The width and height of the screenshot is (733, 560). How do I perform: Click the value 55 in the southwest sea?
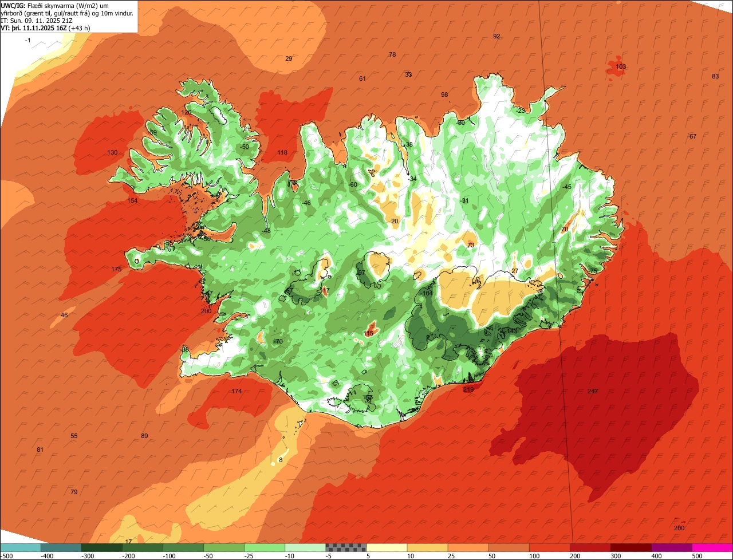click(x=74, y=436)
